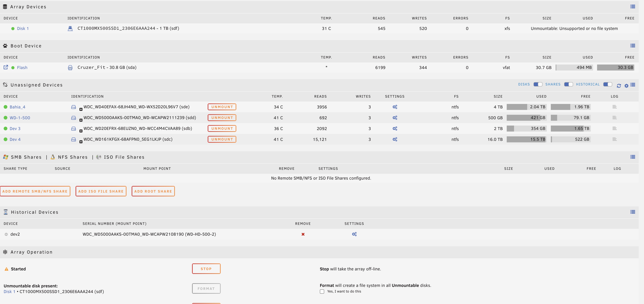Open settings gears for Bahia_4 disk
The width and height of the screenshot is (644, 304).
pos(395,107)
